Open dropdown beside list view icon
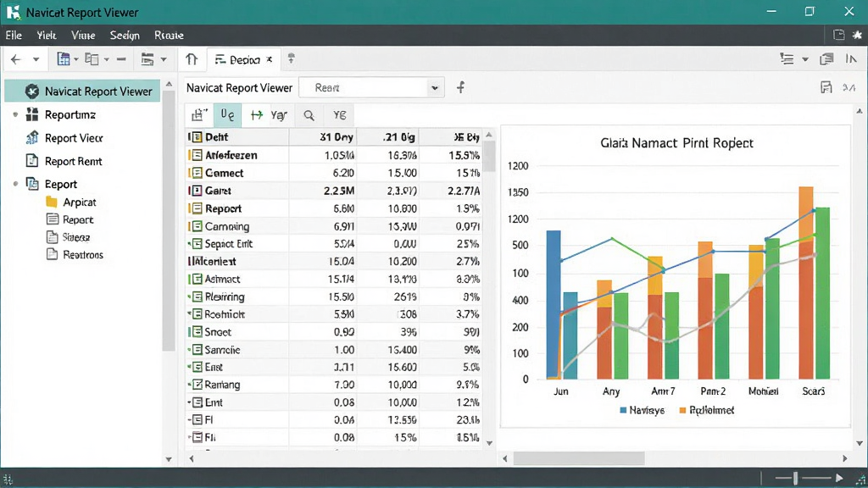 [805, 59]
